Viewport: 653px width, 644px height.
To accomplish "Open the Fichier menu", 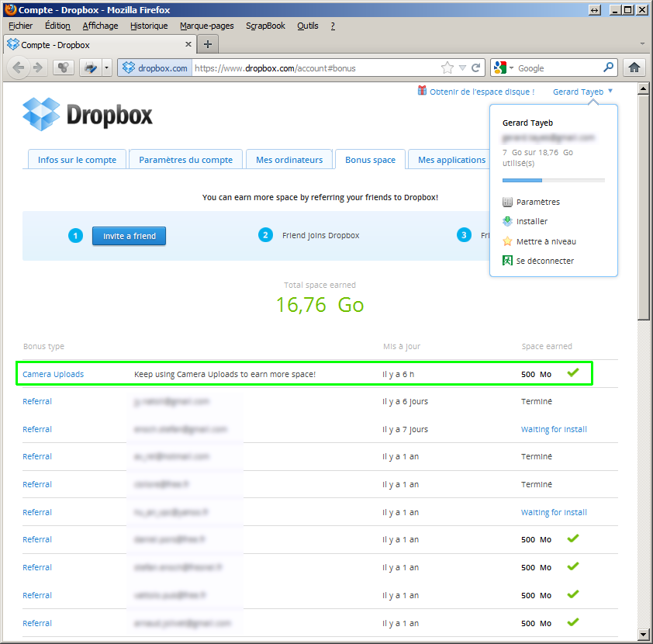I will 20,26.
